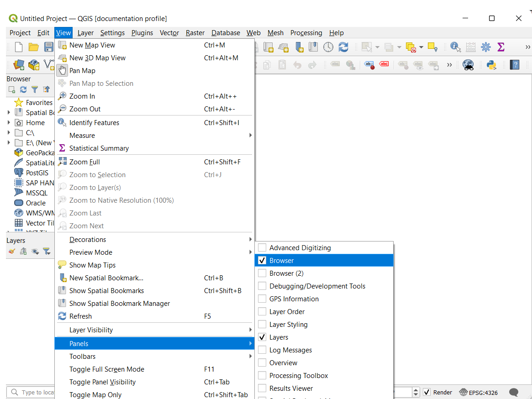This screenshot has width=532, height=399.
Task: Open the Layer Visibility submenu
Action: pyautogui.click(x=155, y=330)
